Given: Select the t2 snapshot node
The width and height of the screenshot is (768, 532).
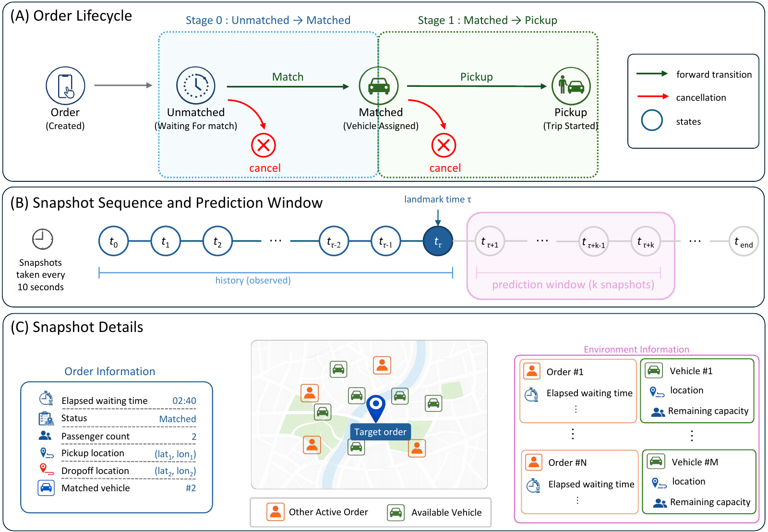Looking at the screenshot, I should coord(217,241).
